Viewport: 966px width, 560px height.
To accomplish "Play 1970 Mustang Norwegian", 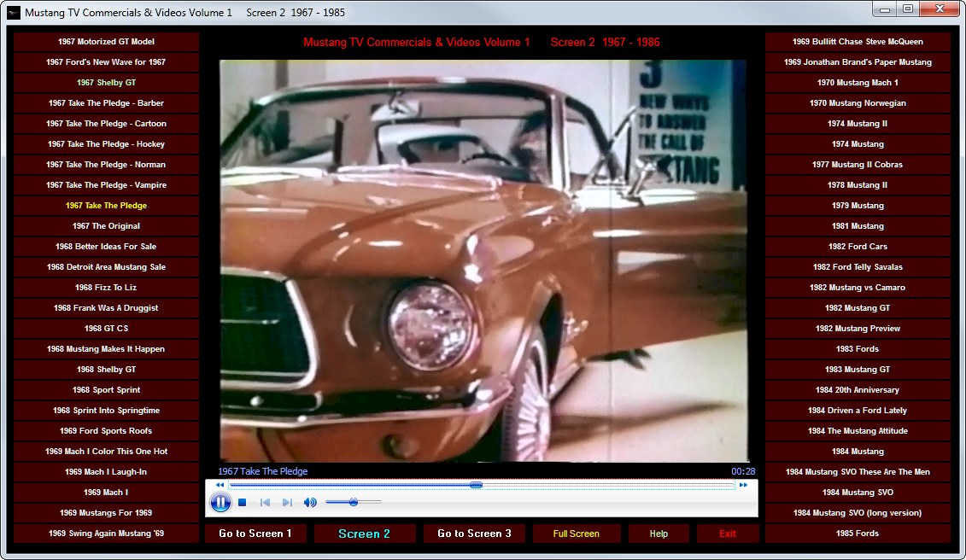I will coord(858,103).
